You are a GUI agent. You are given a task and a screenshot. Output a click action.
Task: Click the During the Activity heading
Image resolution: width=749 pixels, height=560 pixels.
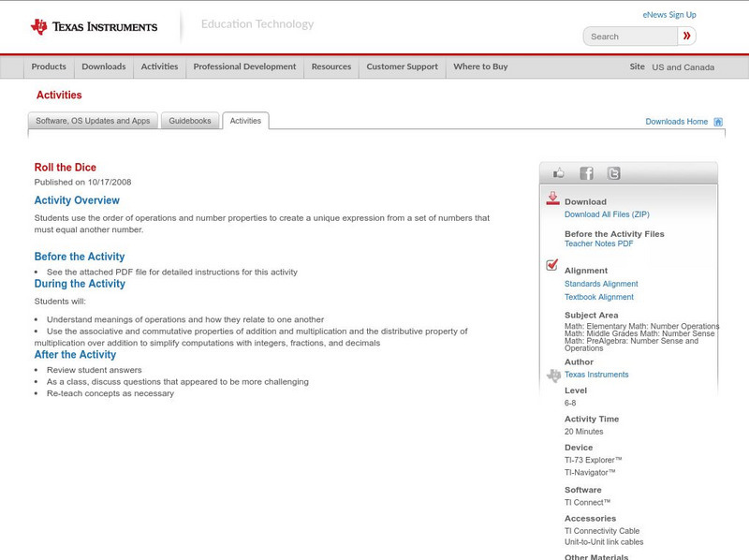[80, 284]
